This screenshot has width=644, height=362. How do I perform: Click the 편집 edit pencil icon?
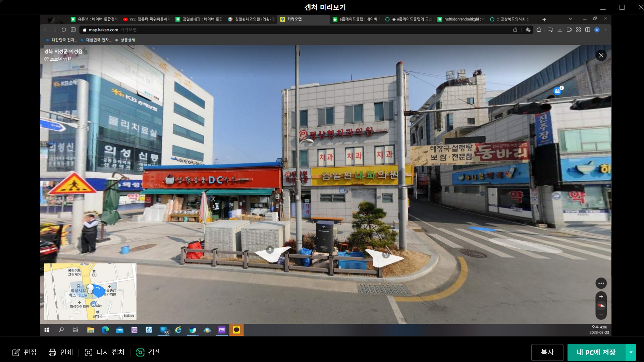(16, 352)
